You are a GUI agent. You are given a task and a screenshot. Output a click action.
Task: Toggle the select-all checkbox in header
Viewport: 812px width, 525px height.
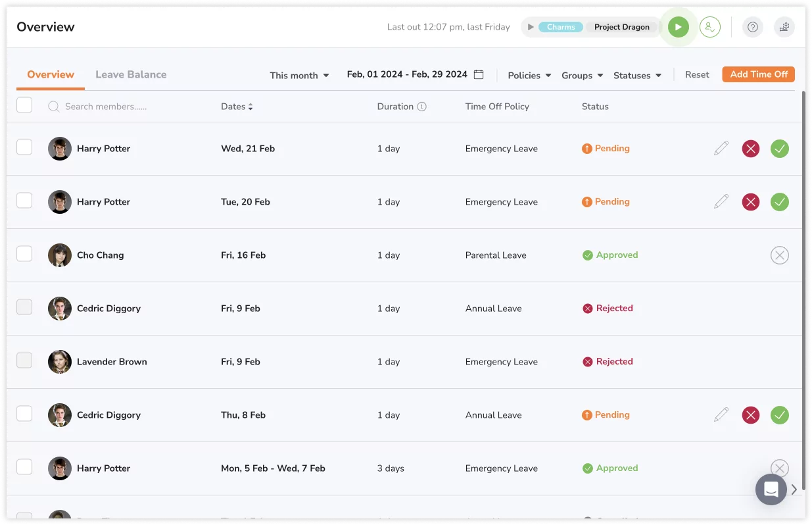(24, 105)
